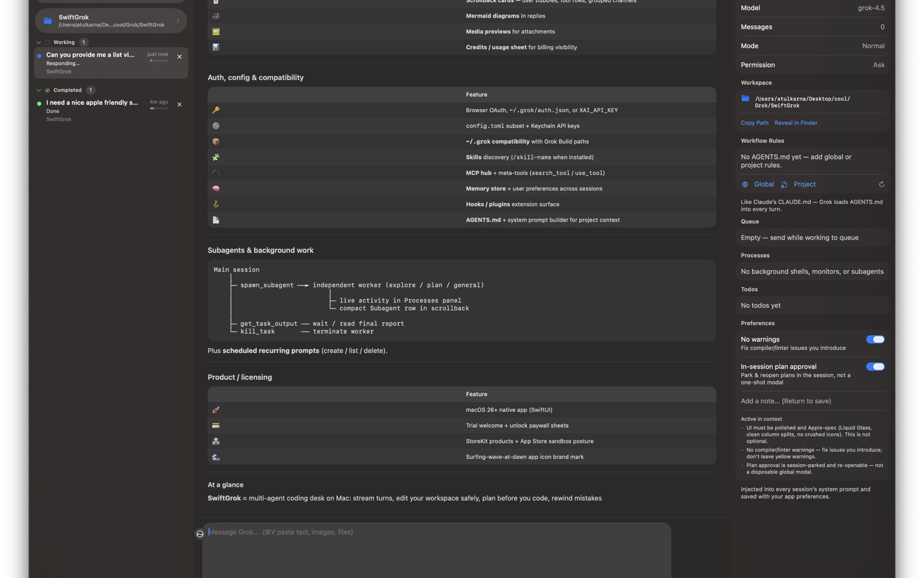Toggle the No warnings preference switch

point(875,339)
